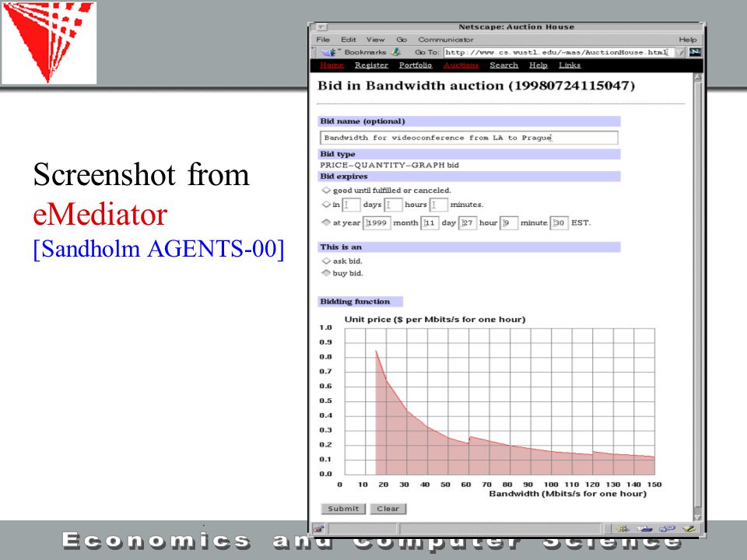Follow the Register link
Screen dimensions: 747x560
(371, 65)
